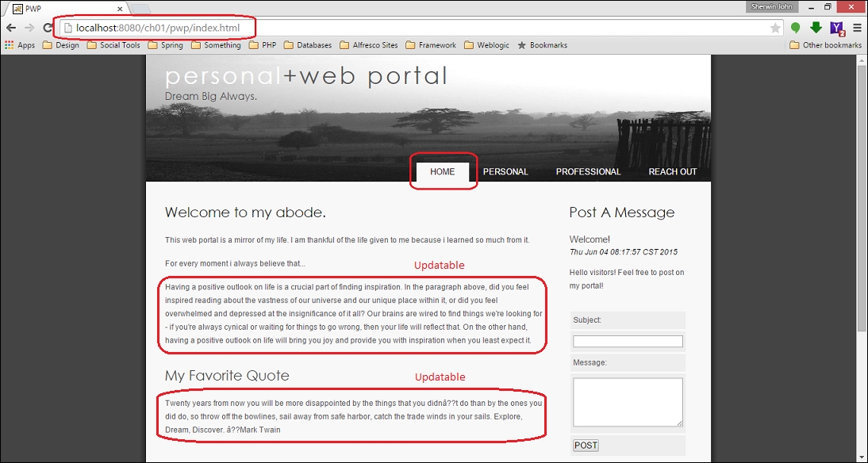Reload the page with the refresh icon
868x463 pixels.
click(x=48, y=28)
